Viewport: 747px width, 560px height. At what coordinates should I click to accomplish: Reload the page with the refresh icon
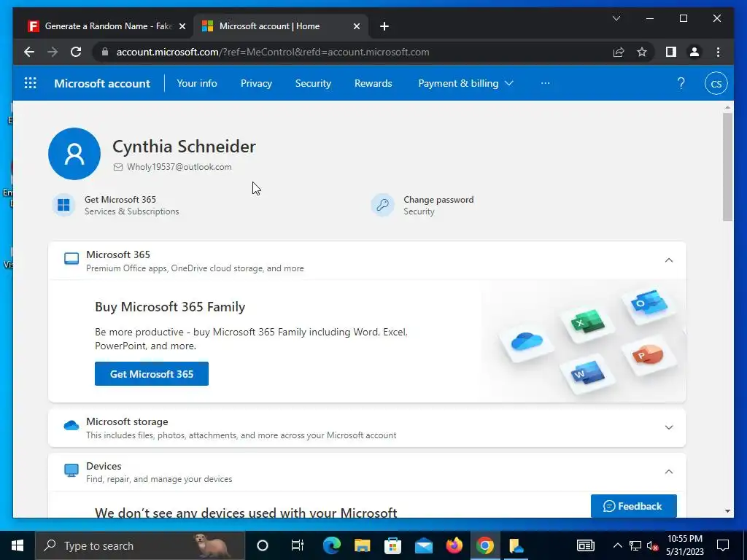[x=76, y=52]
